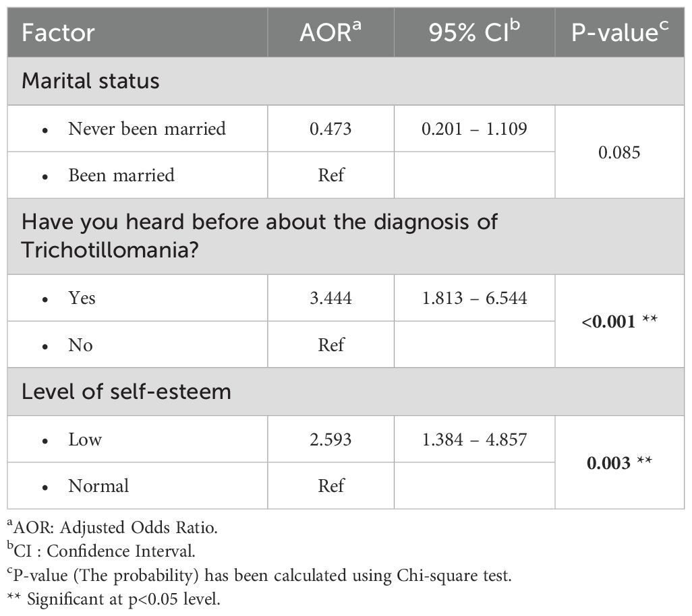The width and height of the screenshot is (692, 616).
Task: Click the AOR value 3.444
Action: click(330, 298)
